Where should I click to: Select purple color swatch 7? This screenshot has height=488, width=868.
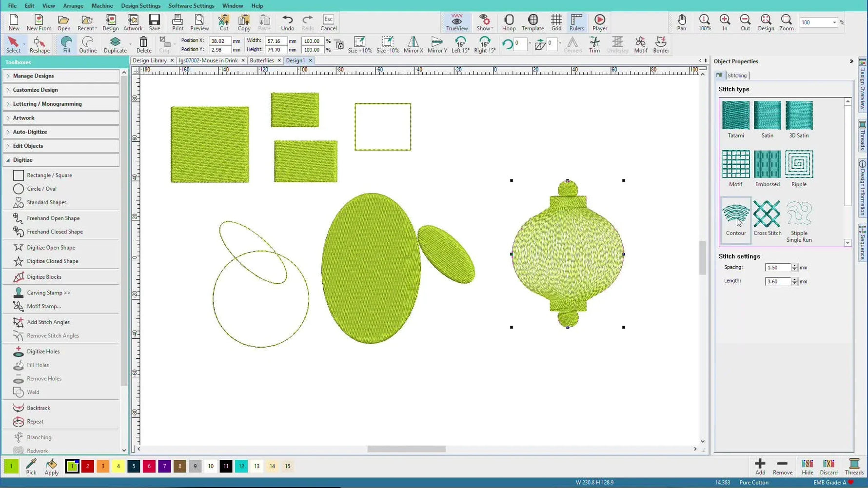pyautogui.click(x=164, y=467)
